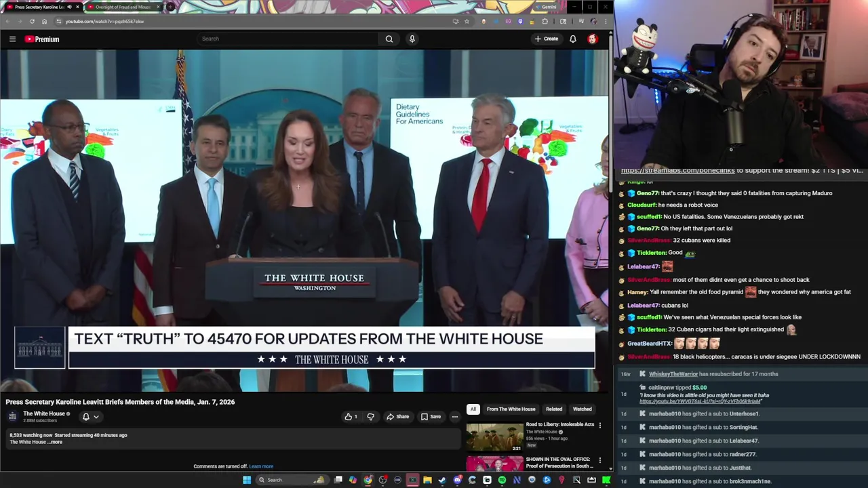Open the White House channel avatar
868x488 pixels.
click(x=12, y=416)
